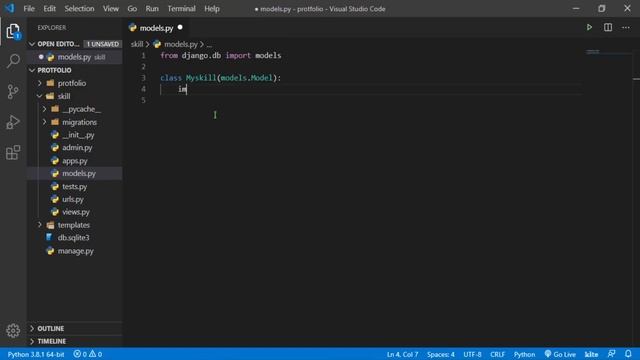640x360 pixels.
Task: Open the Help menu
Action: point(212,9)
